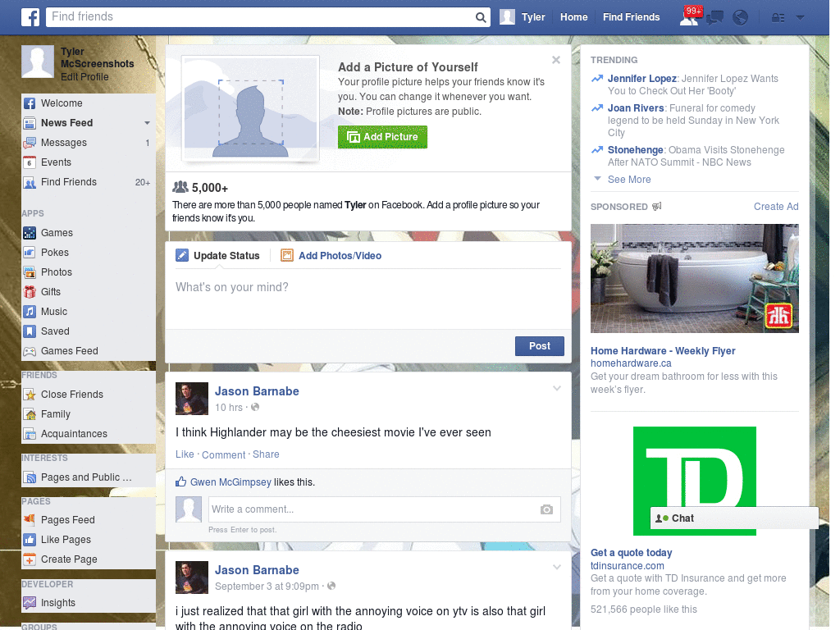Image resolution: width=840 pixels, height=630 pixels.
Task: Open Gwen McGimpsey's profile link
Action: pos(231,482)
